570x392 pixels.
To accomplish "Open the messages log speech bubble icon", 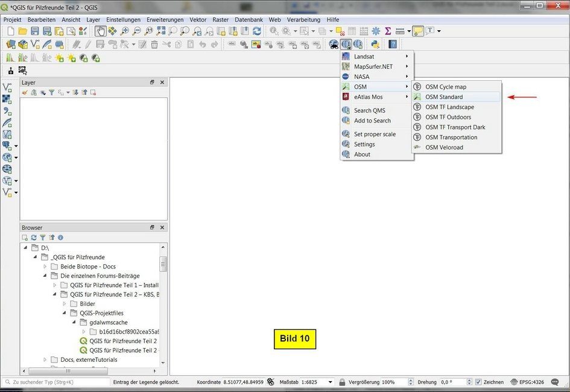I will [555, 382].
